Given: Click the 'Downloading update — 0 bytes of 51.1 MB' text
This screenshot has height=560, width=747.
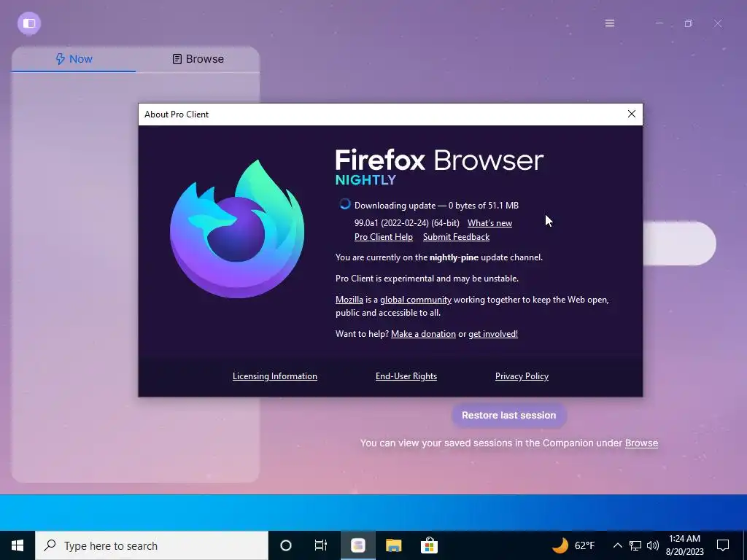Looking at the screenshot, I should pos(436,206).
